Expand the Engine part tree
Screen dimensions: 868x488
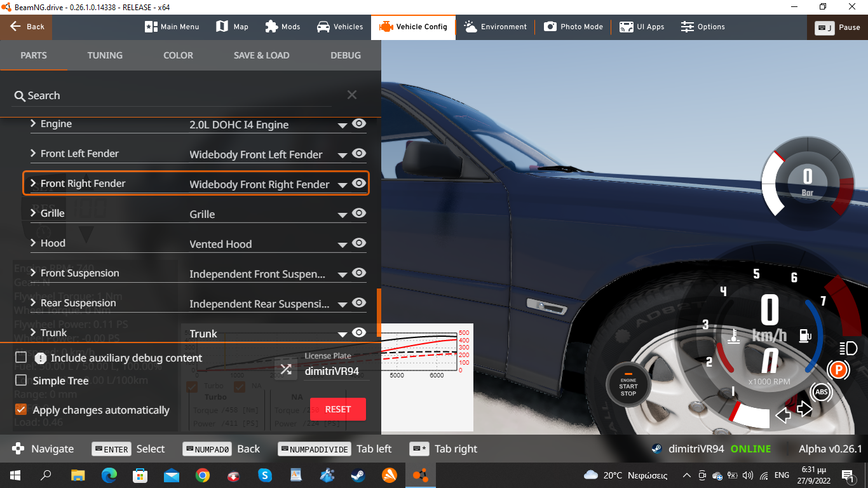[33, 123]
